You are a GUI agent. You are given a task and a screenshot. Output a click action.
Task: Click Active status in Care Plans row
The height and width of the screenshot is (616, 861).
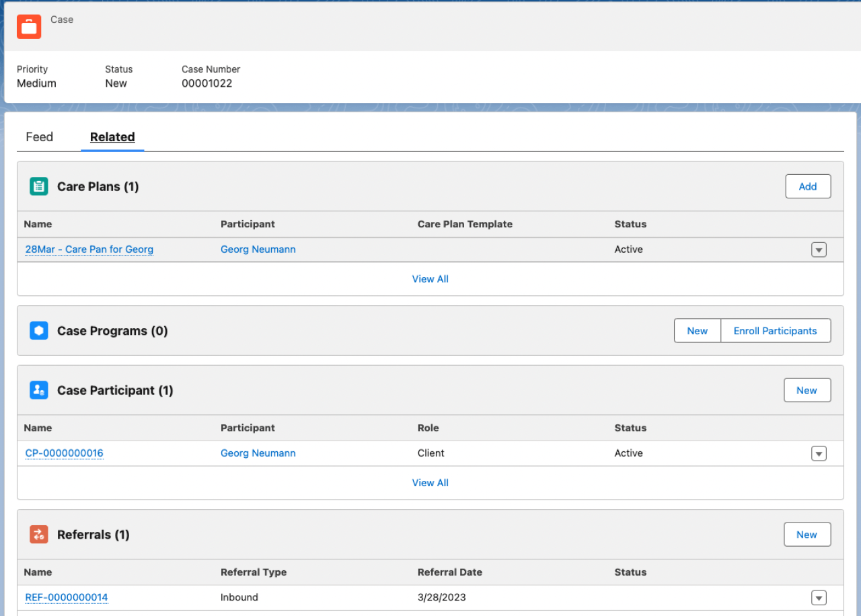(x=629, y=249)
